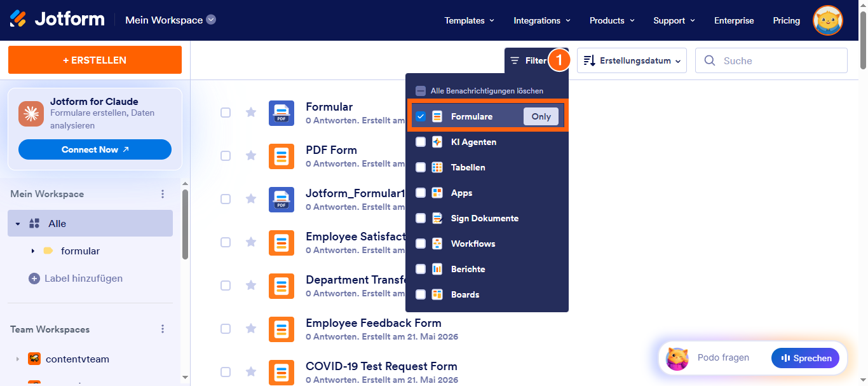Click the Sprechen button
This screenshot has height=386, width=868.
(805, 358)
